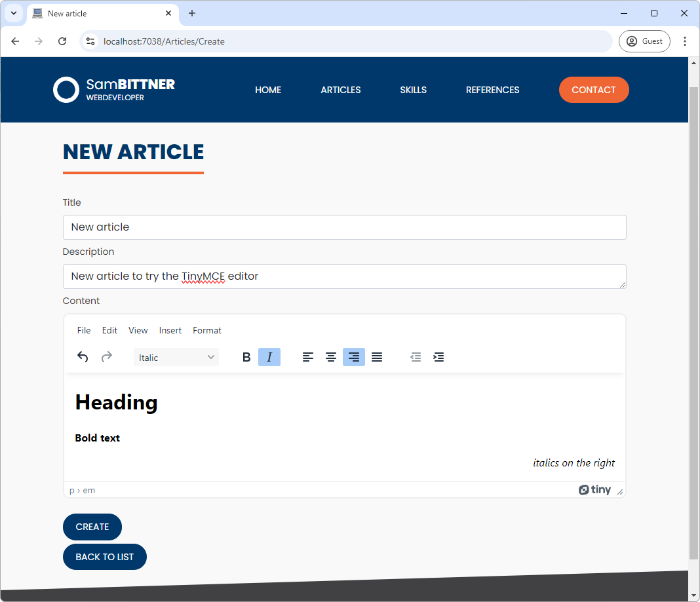Open the Insert menu in the editor
Image resolution: width=700 pixels, height=602 pixels.
click(170, 330)
